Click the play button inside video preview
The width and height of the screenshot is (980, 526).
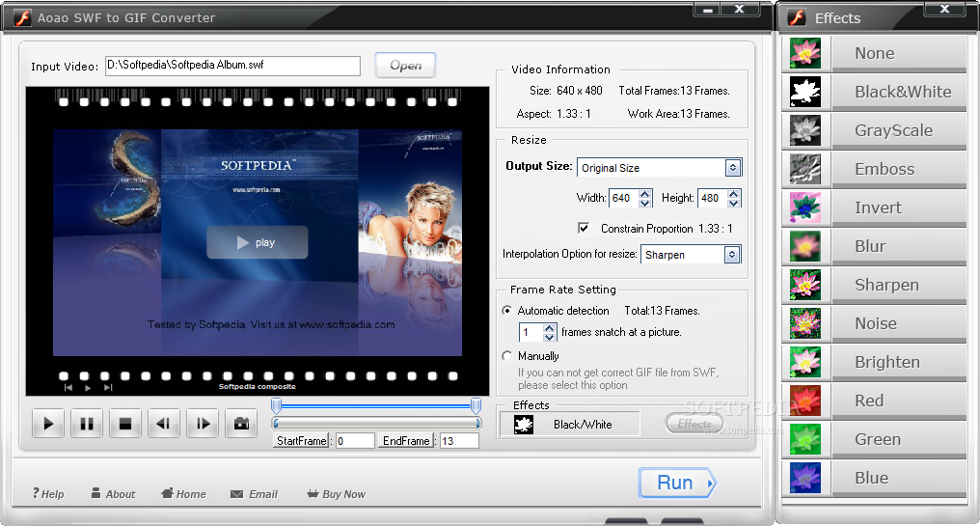(x=257, y=242)
